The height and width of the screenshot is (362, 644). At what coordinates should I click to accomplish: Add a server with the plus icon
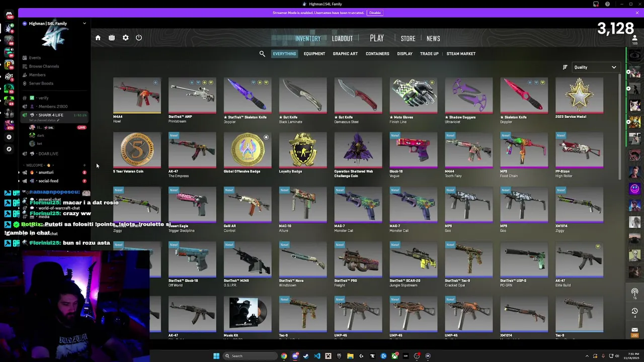(x=9, y=137)
